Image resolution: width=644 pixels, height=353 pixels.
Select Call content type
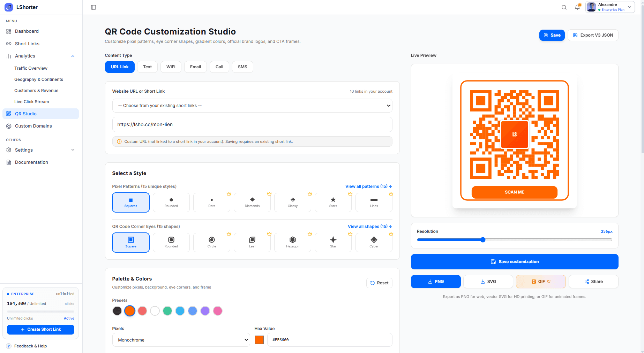[219, 67]
